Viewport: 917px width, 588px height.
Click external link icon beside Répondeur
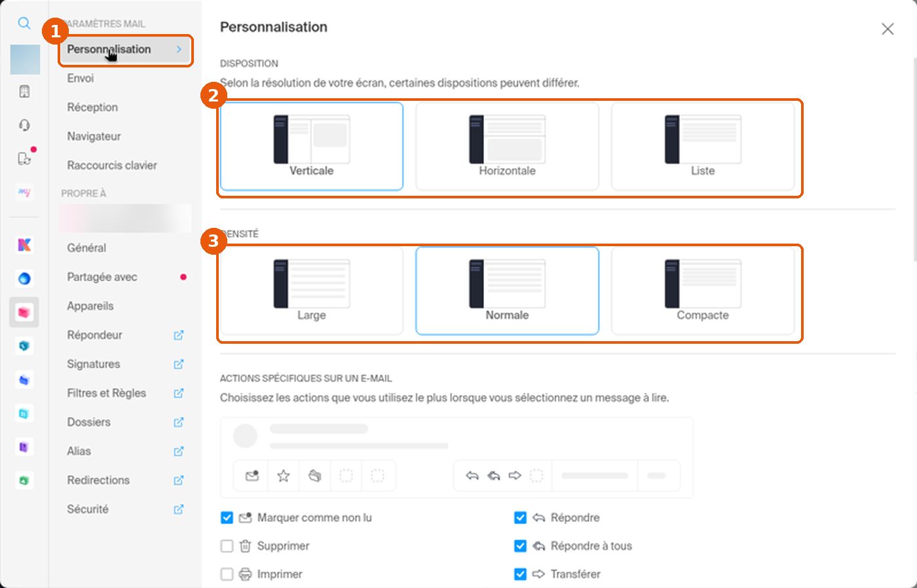tap(178, 335)
